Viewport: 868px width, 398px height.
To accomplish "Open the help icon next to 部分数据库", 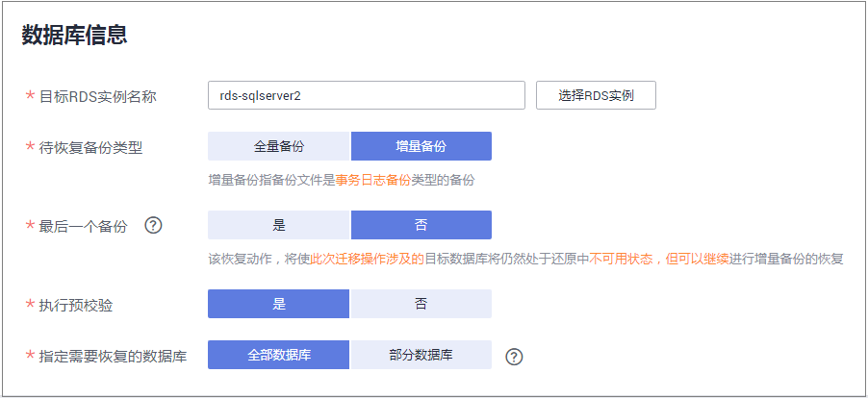I will [514, 357].
